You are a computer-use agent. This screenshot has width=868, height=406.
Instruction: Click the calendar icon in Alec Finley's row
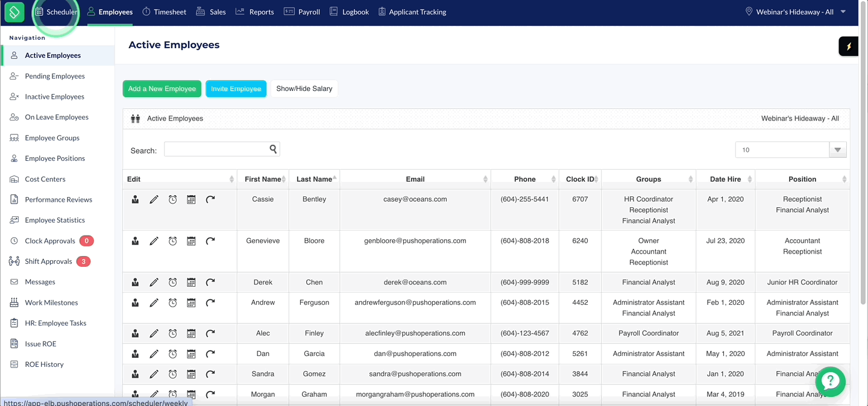(x=191, y=334)
